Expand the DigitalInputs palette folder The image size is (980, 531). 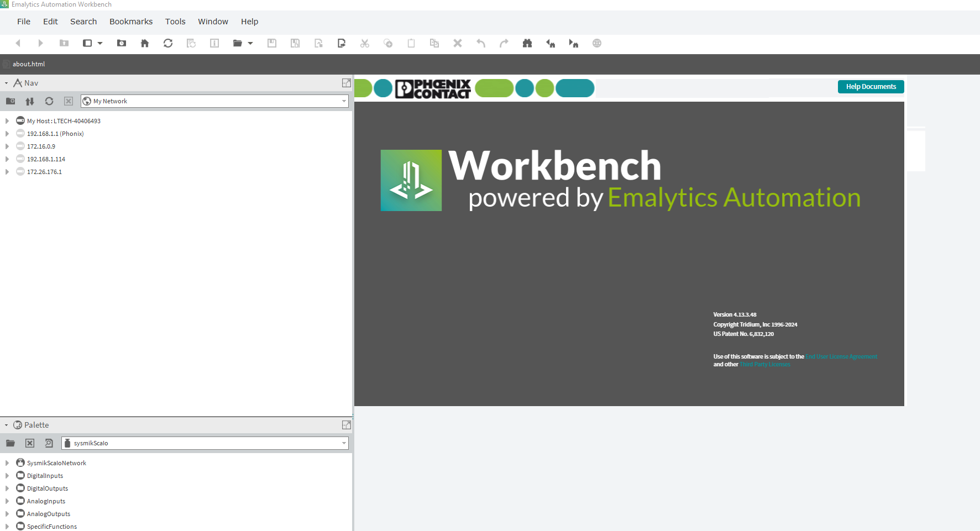pyautogui.click(x=7, y=476)
